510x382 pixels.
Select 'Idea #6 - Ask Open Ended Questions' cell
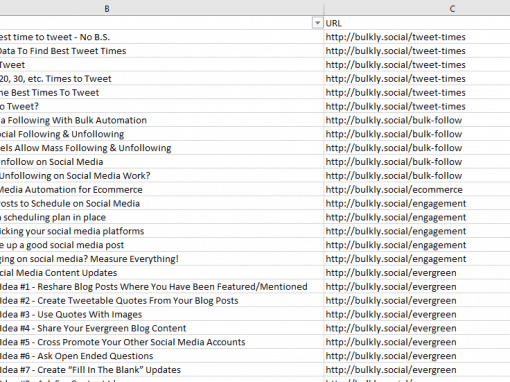pos(162,356)
